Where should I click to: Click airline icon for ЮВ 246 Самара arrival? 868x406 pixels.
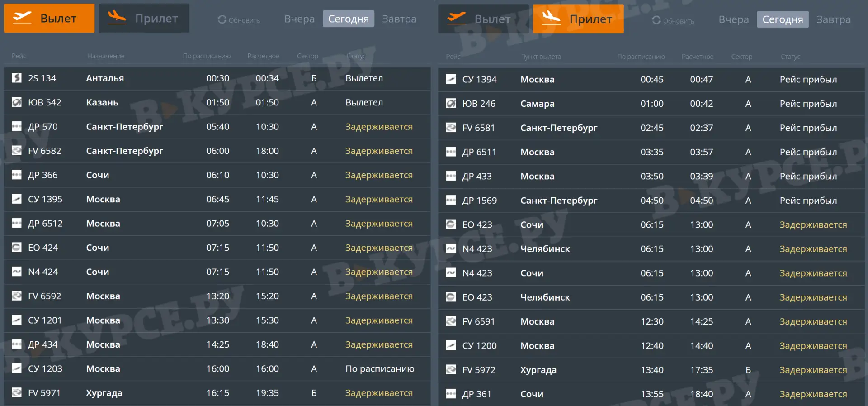tap(451, 104)
